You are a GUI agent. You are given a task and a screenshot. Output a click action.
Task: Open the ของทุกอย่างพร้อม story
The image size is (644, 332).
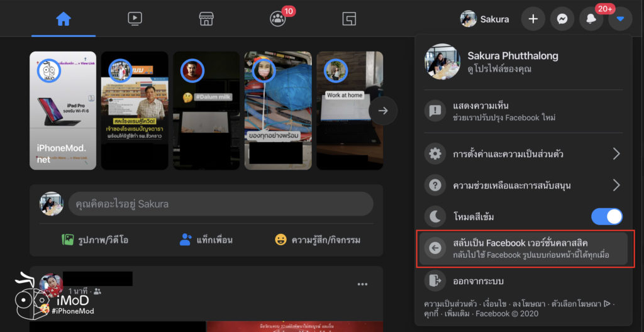coord(278,111)
